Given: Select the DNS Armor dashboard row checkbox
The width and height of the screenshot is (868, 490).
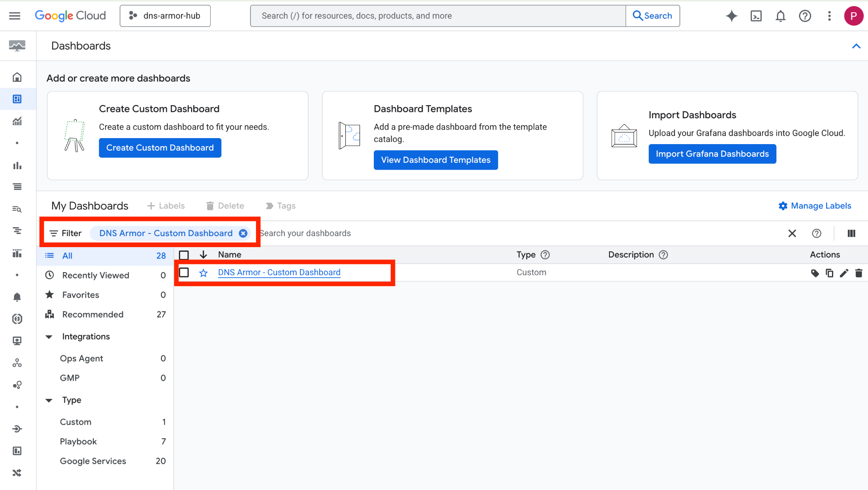Looking at the screenshot, I should pos(184,272).
